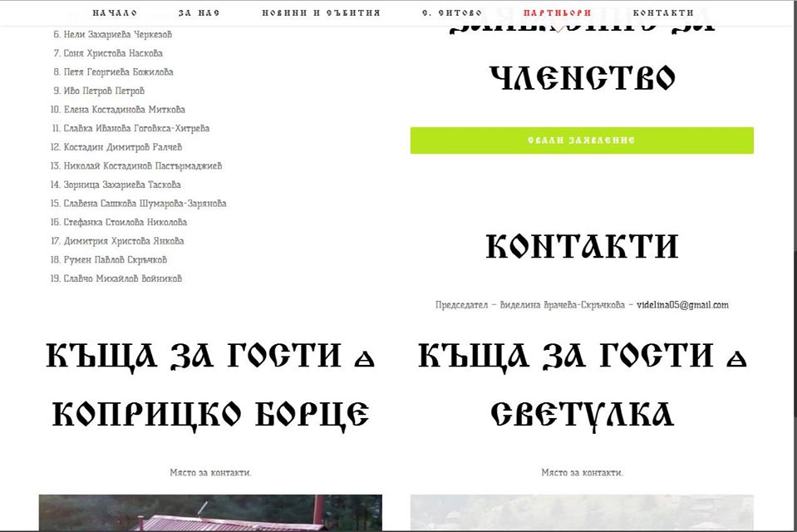This screenshot has height=532, width=797.
Task: Click member name Димитрия Христова Янкова
Action: [124, 242]
